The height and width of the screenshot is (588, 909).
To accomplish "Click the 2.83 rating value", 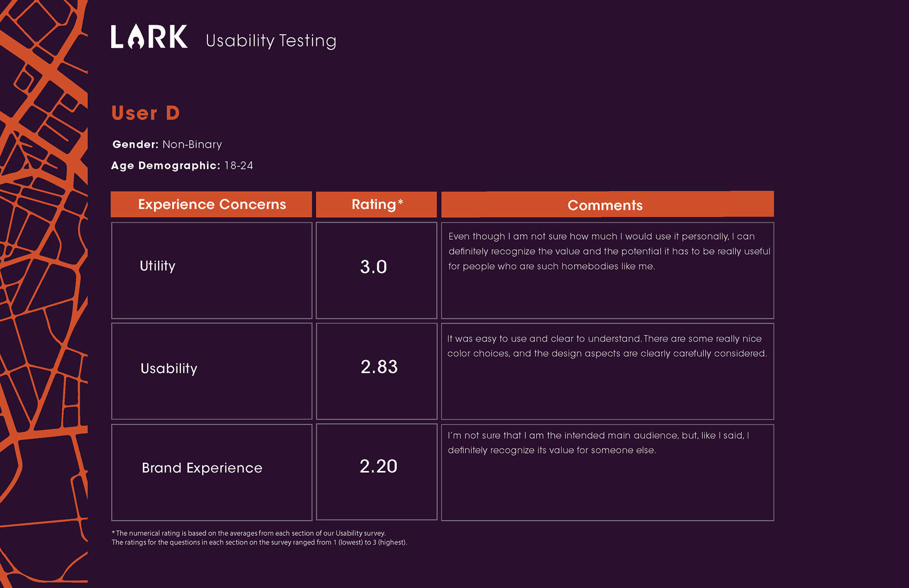I will pyautogui.click(x=379, y=367).
